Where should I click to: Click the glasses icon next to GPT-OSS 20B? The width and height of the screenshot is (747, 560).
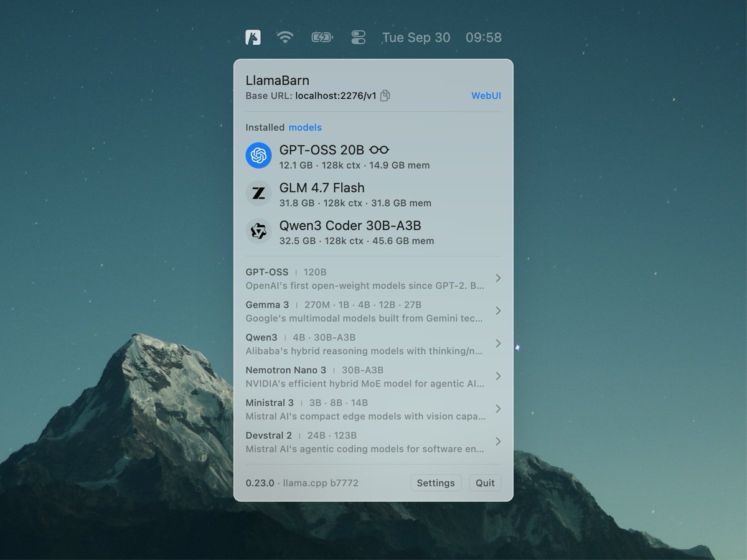click(379, 149)
